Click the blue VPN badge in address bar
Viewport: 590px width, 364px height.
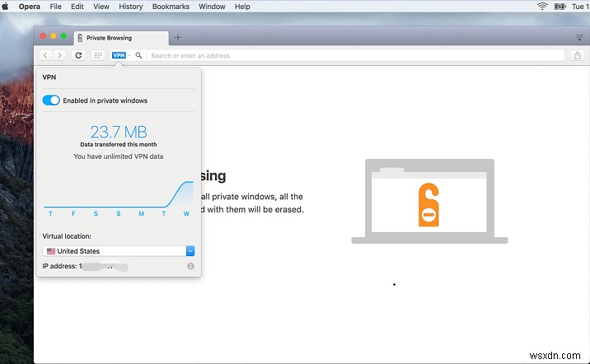tap(119, 55)
